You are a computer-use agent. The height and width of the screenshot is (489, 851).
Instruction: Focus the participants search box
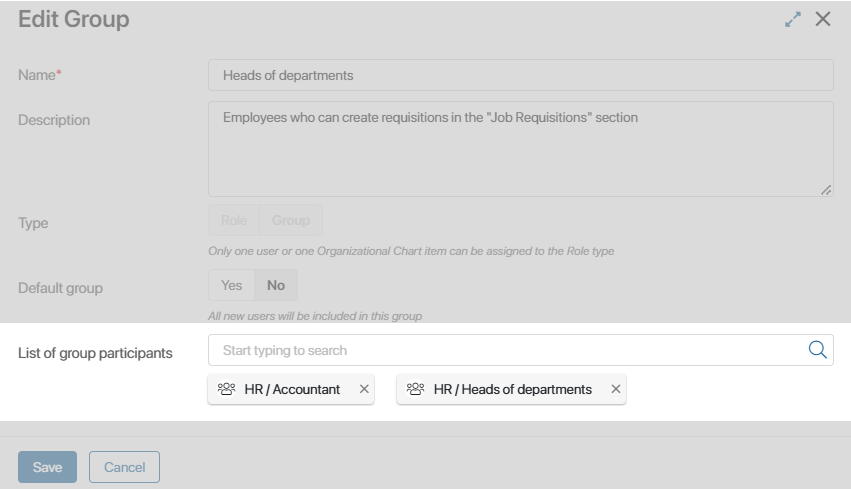pyautogui.click(x=507, y=350)
